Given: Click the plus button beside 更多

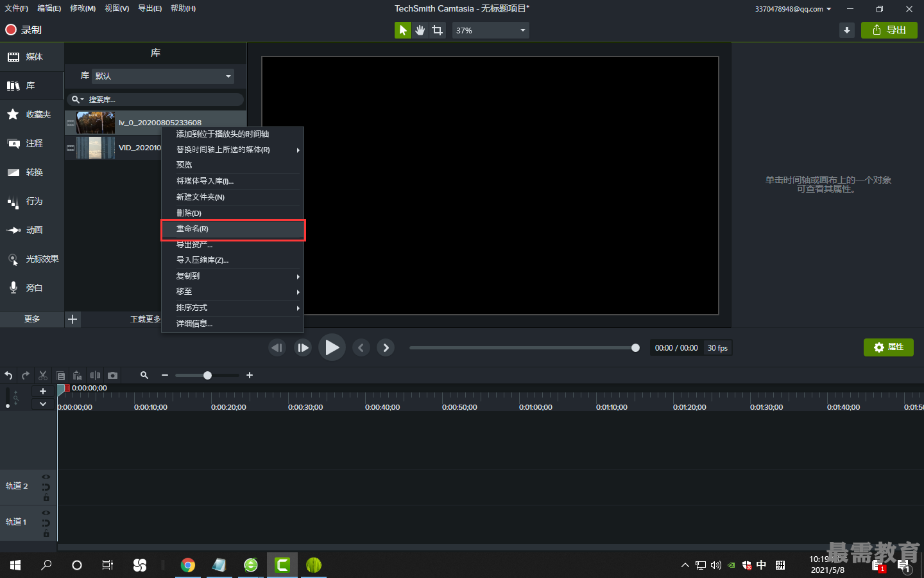Looking at the screenshot, I should point(73,319).
